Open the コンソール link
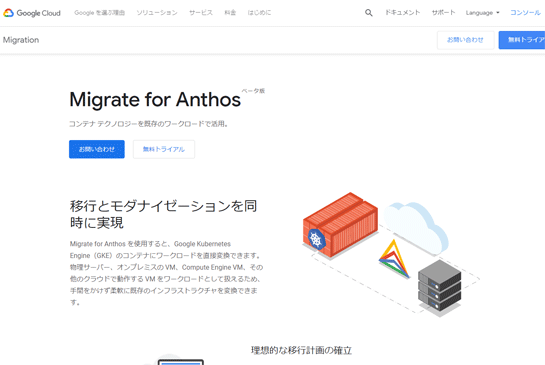545x365 pixels. [x=525, y=13]
